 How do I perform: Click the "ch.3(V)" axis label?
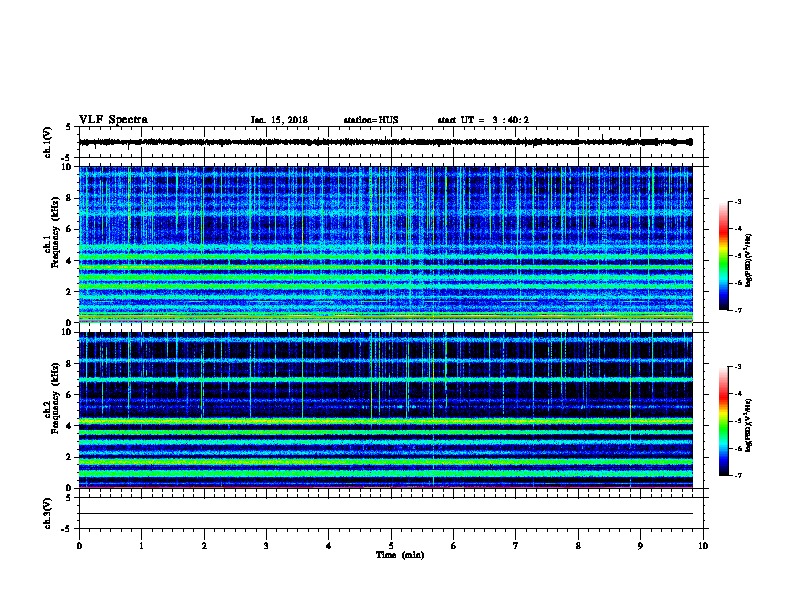pyautogui.click(x=48, y=513)
